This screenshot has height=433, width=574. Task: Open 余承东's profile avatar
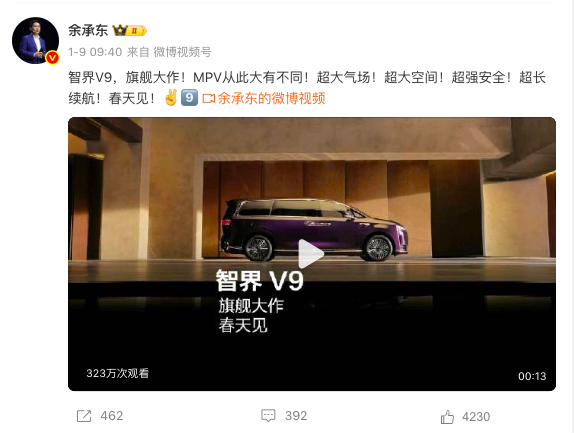click(36, 41)
